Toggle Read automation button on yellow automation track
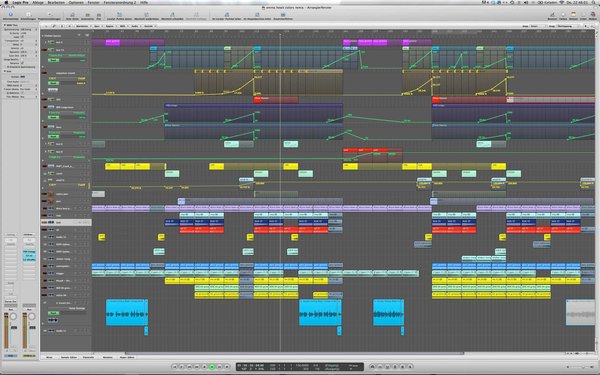 tap(54, 83)
